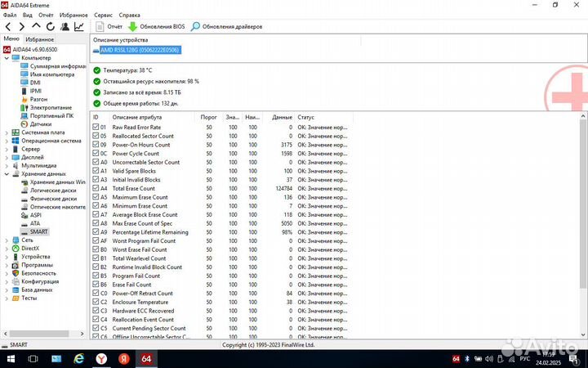Toggle checkbox for 01 Raw Read Error Rate
The image size is (588, 368).
coord(96,127)
